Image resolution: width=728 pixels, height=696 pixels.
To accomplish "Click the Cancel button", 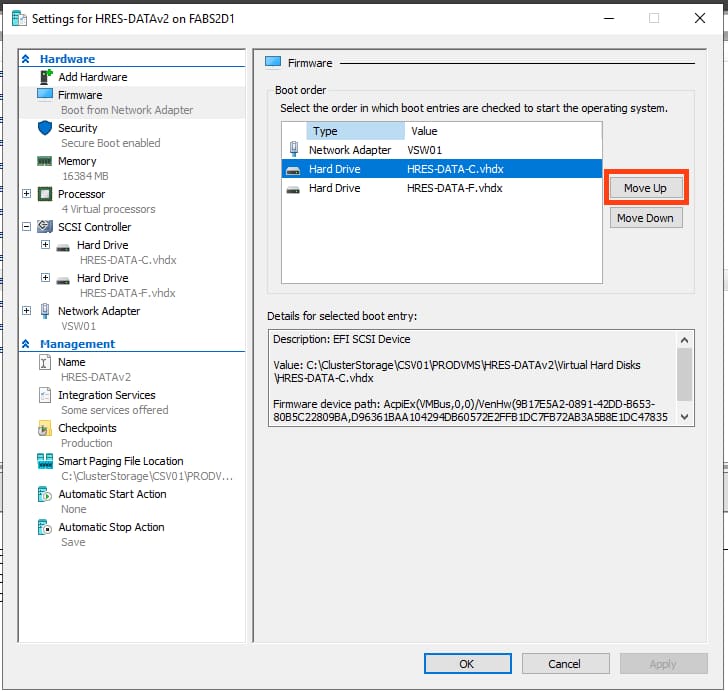I will pos(565,664).
